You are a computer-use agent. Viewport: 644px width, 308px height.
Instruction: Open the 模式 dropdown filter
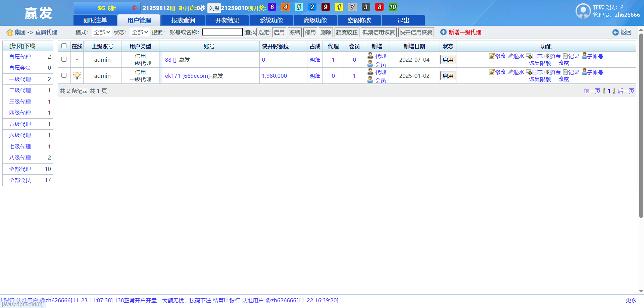(102, 32)
